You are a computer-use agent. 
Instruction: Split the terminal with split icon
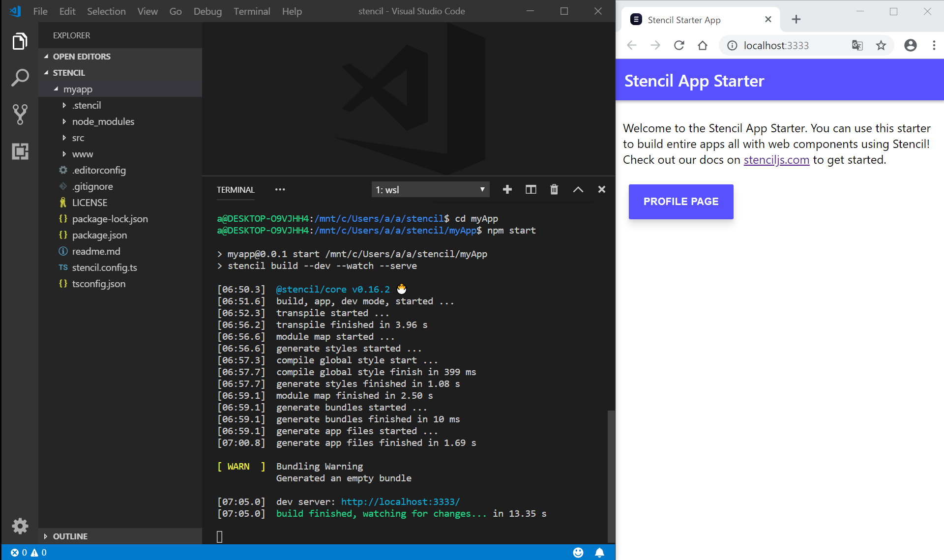tap(531, 189)
